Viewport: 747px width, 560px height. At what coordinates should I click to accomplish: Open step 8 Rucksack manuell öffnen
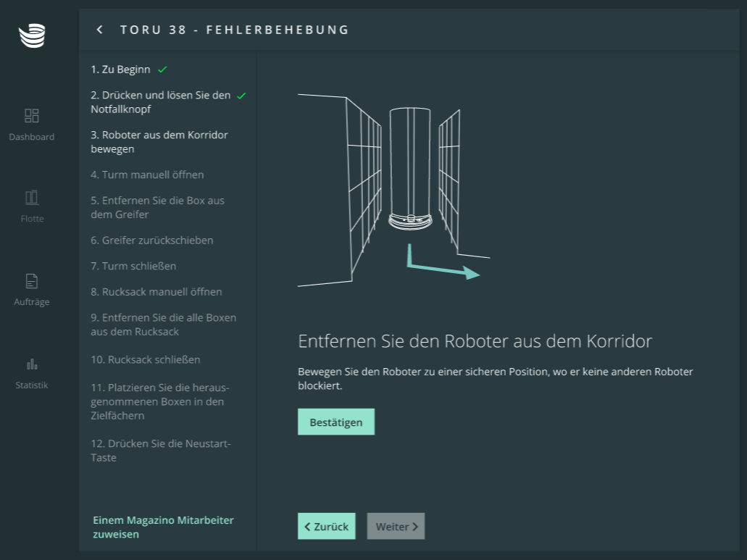tap(156, 292)
